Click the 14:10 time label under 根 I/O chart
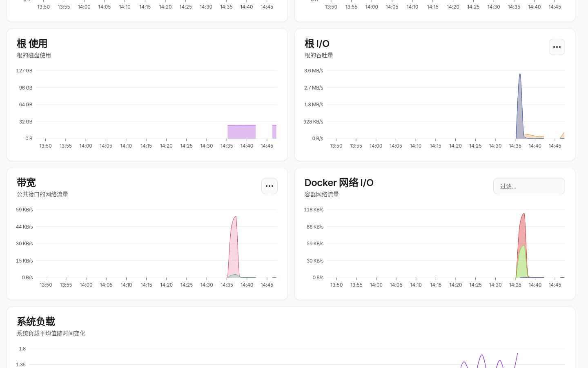The height and width of the screenshot is (368, 588). coord(416,146)
